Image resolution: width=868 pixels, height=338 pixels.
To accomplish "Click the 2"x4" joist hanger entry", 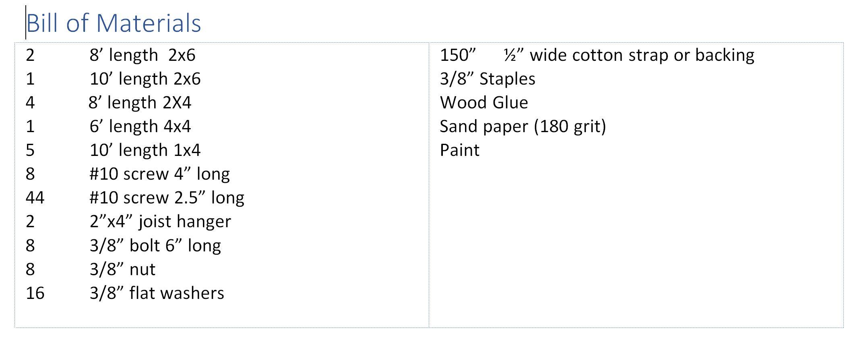I will coord(160,222).
